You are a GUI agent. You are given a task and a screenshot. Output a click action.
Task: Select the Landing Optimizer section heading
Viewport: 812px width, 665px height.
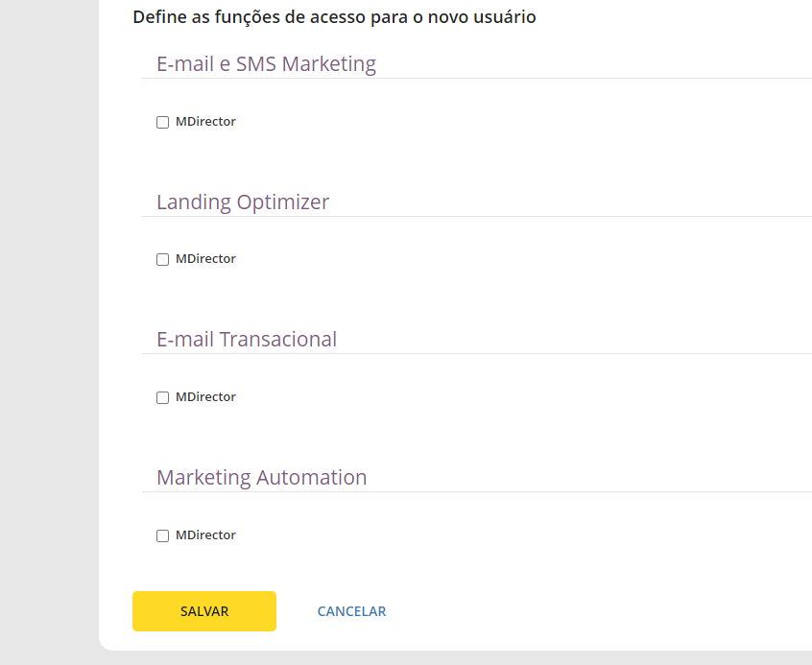pyautogui.click(x=243, y=202)
